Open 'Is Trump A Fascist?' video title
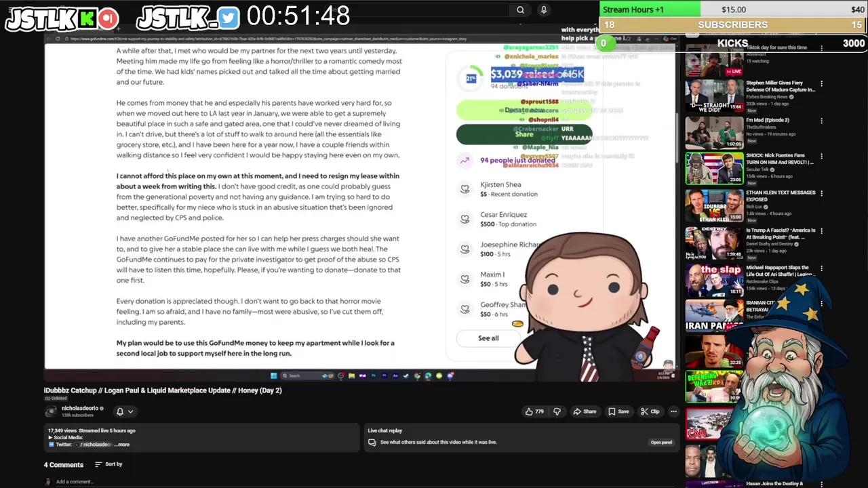 tap(780, 234)
